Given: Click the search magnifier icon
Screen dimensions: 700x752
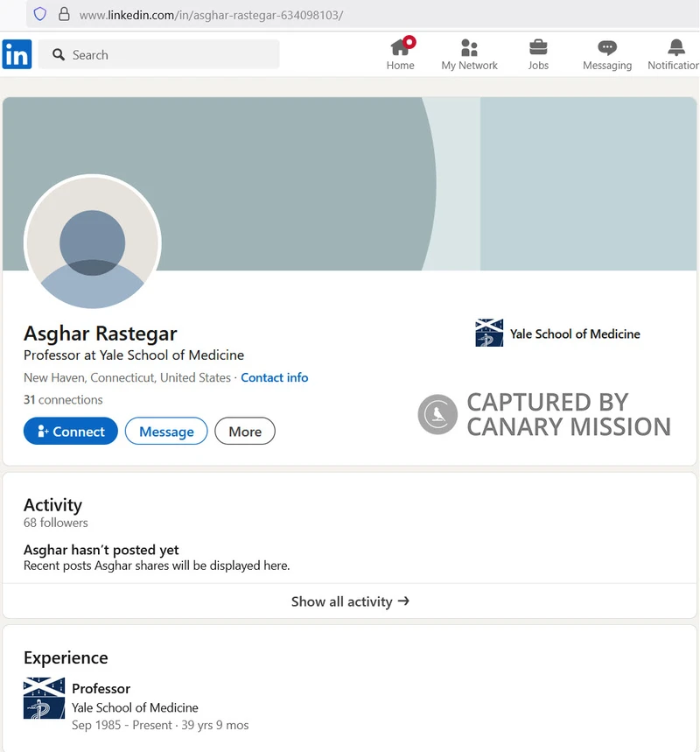Looking at the screenshot, I should coord(59,54).
